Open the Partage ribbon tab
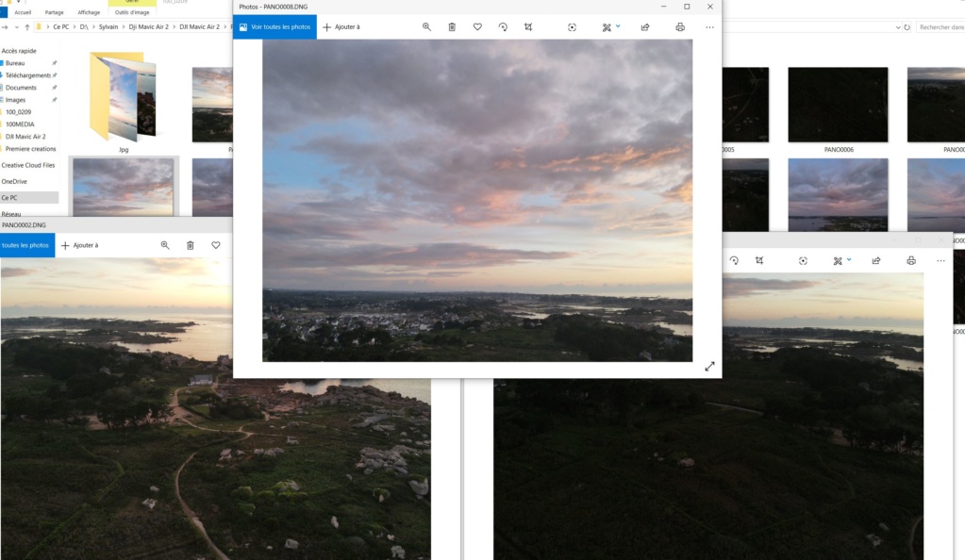 coord(54,12)
